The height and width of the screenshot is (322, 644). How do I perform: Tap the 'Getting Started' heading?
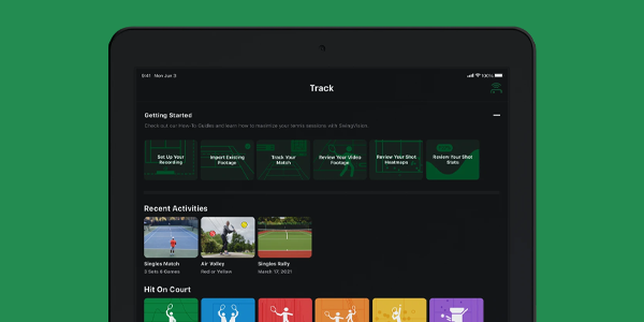click(168, 115)
